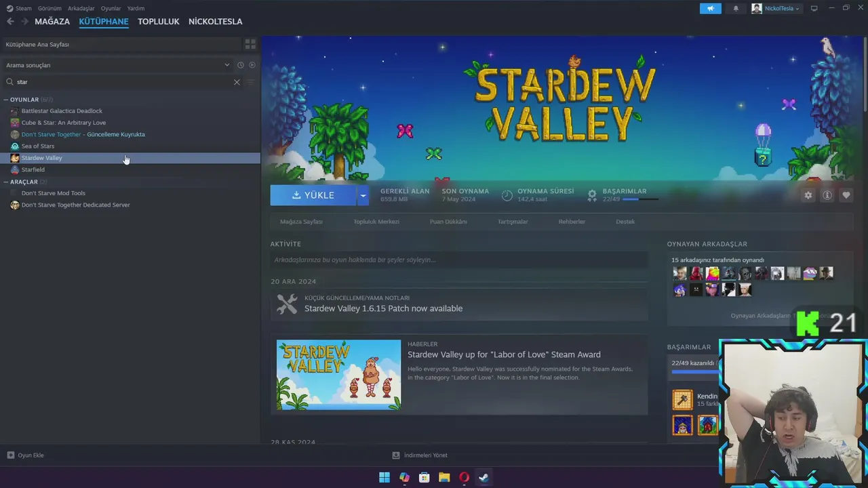
Task: Open the NICKOLTESLA profile tab
Action: click(x=216, y=22)
